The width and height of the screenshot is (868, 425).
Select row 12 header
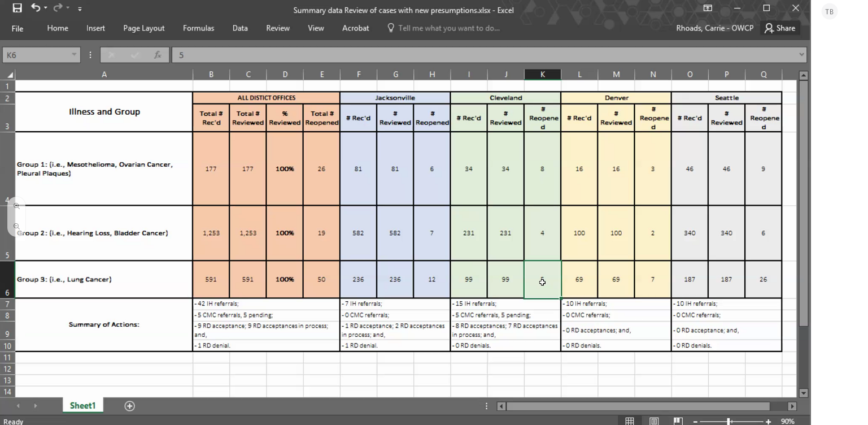point(7,368)
